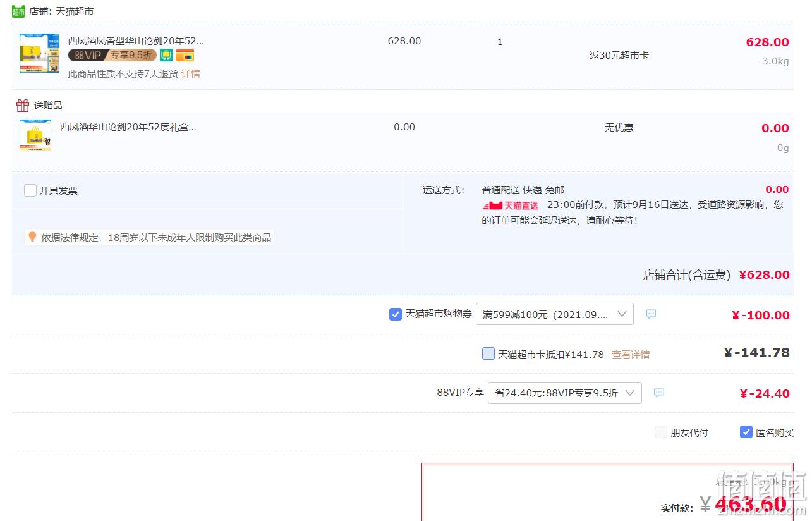Image resolution: width=812 pixels, height=521 pixels.
Task: Toggle the 朋友代付 checkbox
Action: pos(661,432)
